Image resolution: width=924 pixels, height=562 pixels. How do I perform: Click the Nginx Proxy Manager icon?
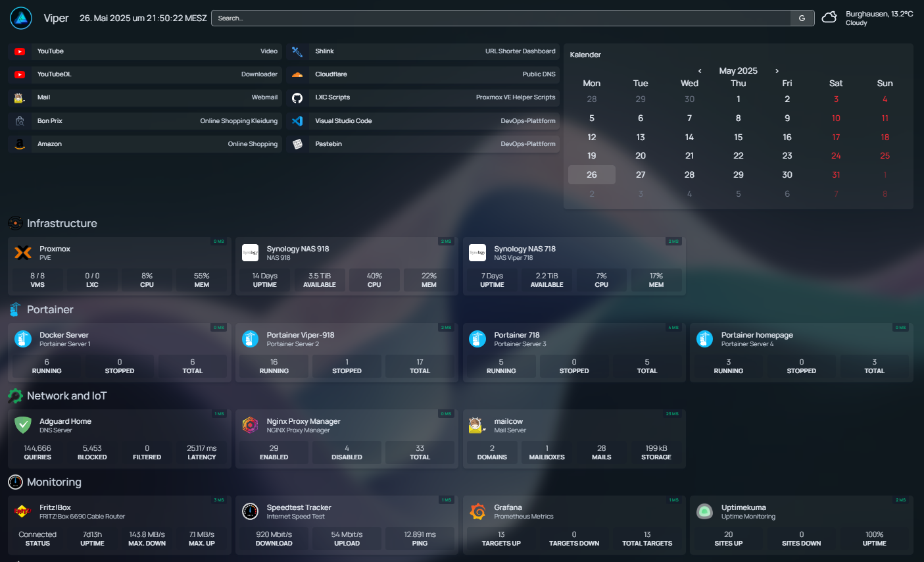coord(250,425)
